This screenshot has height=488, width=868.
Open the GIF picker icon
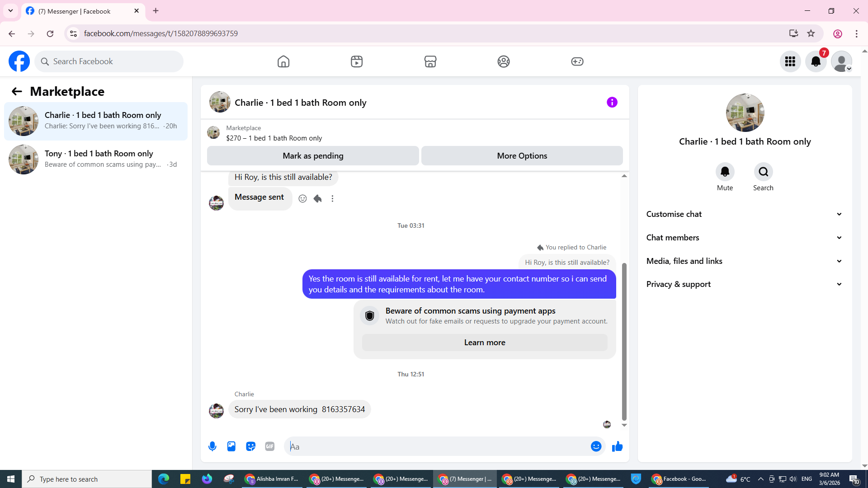tap(270, 446)
